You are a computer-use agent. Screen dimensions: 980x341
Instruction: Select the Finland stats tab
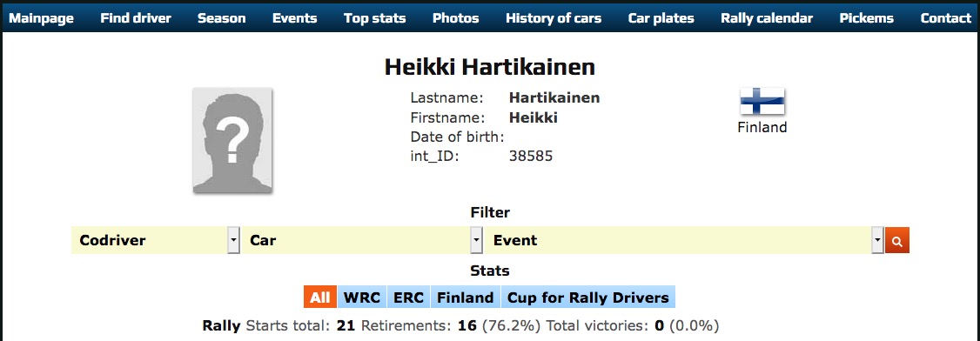coord(465,298)
